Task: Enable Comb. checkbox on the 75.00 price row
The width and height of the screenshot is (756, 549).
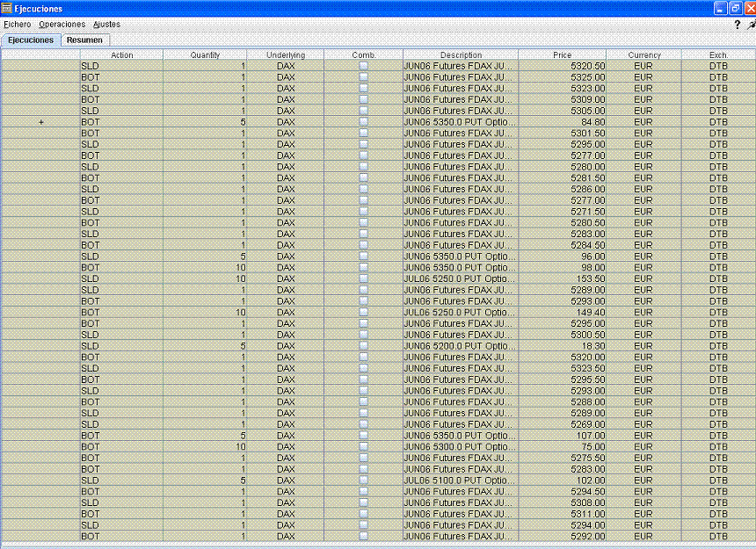Action: [x=363, y=447]
